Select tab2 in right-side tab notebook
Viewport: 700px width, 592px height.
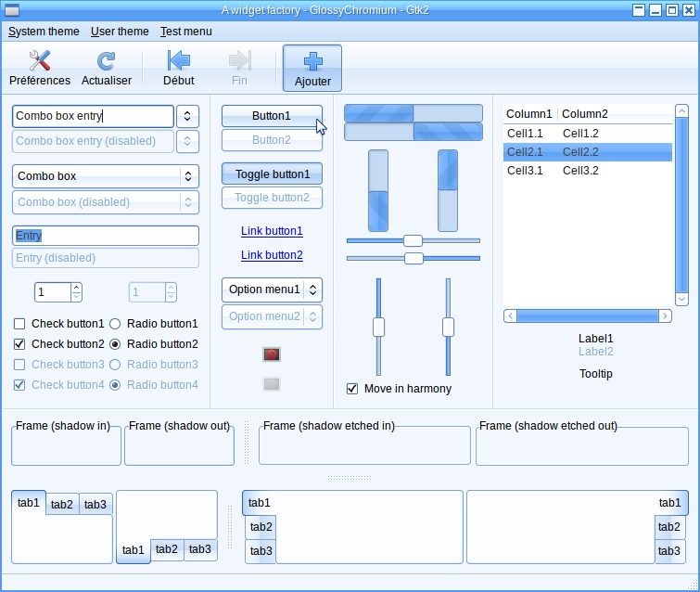[x=669, y=527]
